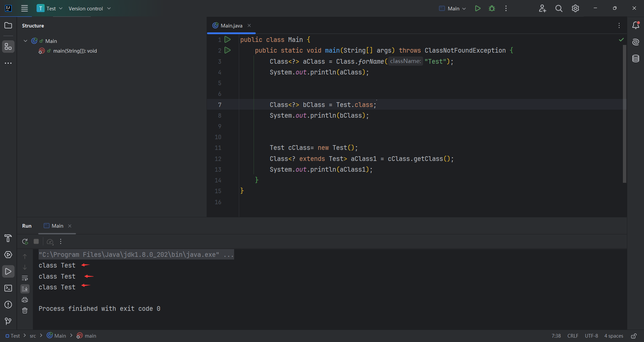Open AI Assistant spiral icon
The image size is (644, 342).
pyautogui.click(x=636, y=42)
